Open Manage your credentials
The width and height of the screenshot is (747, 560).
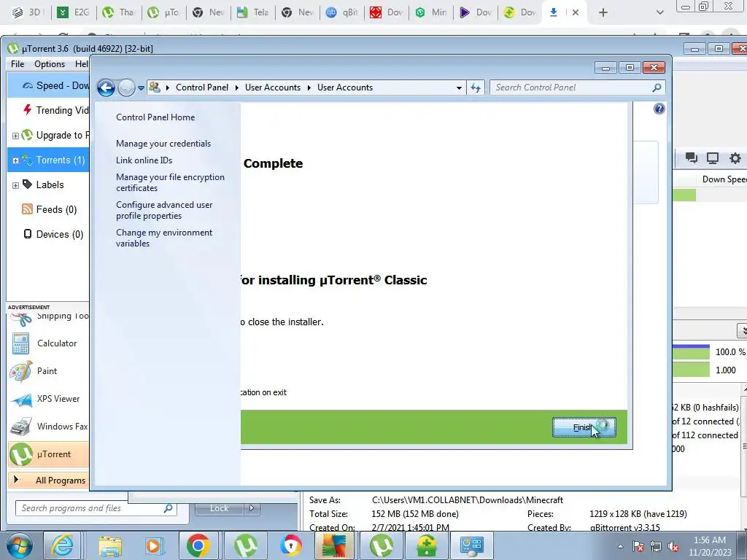coord(163,144)
